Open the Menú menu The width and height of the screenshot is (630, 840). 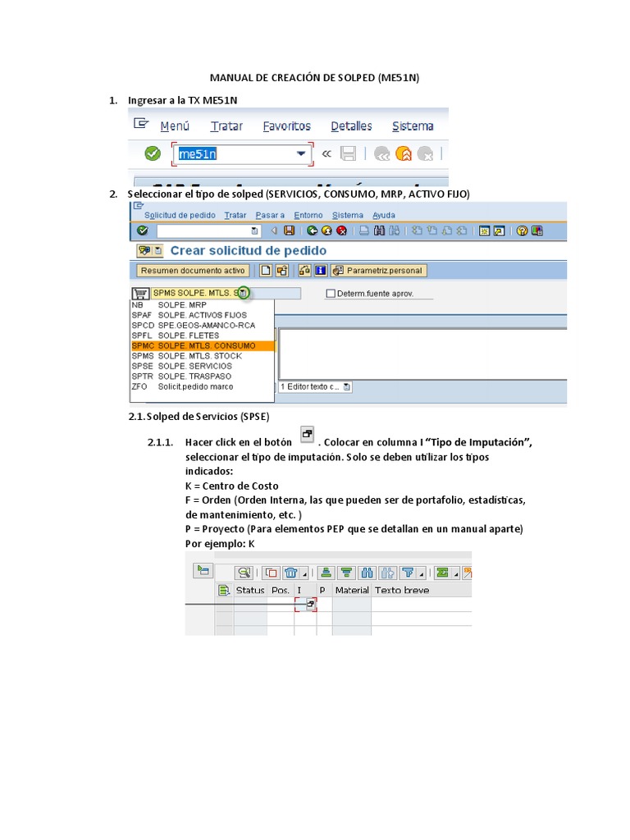[x=175, y=126]
